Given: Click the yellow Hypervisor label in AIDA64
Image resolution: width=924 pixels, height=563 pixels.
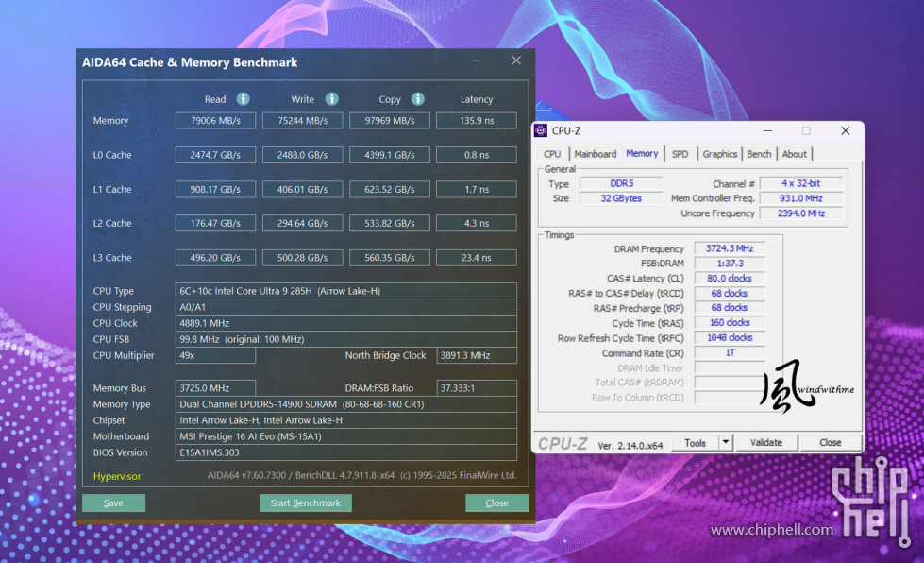Looking at the screenshot, I should click(117, 476).
